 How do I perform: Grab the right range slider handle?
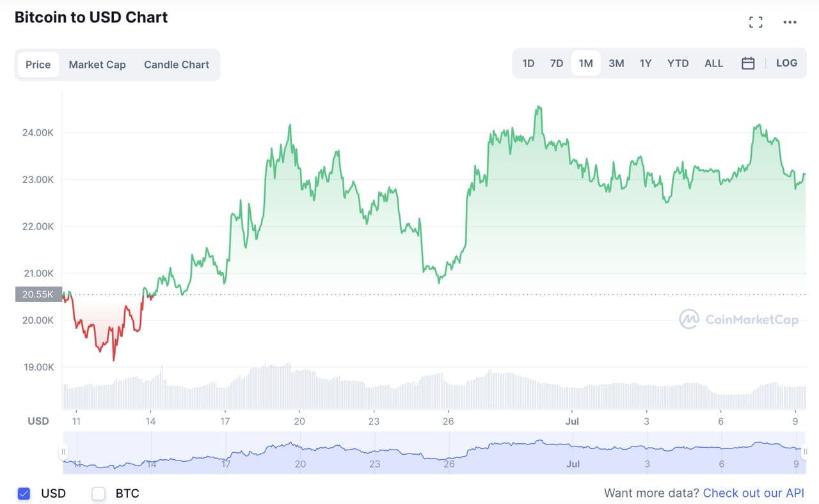[805, 452]
